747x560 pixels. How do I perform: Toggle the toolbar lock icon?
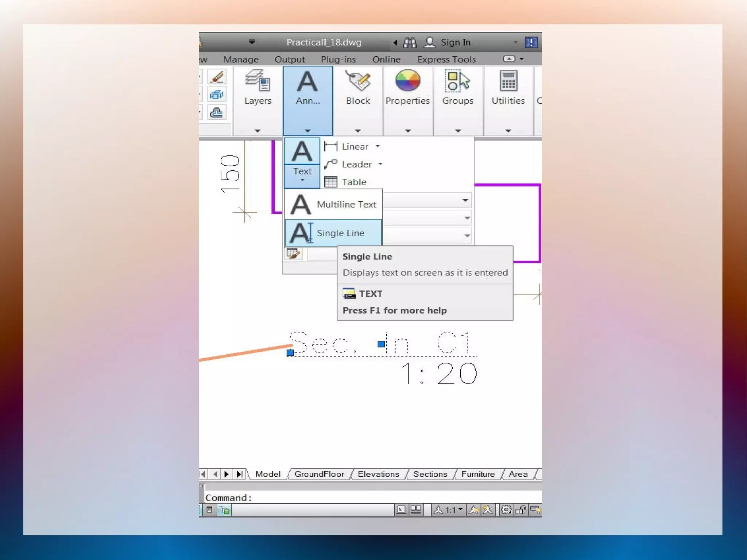tap(521, 510)
